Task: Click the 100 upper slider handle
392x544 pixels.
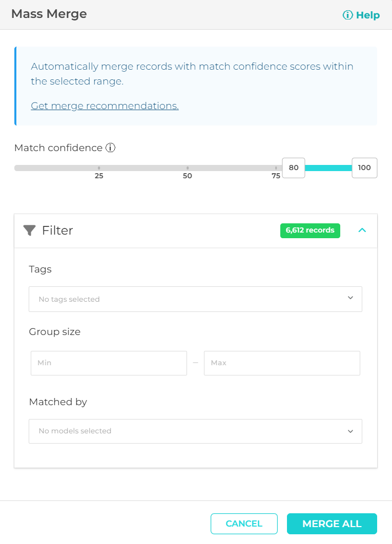Action: click(364, 168)
